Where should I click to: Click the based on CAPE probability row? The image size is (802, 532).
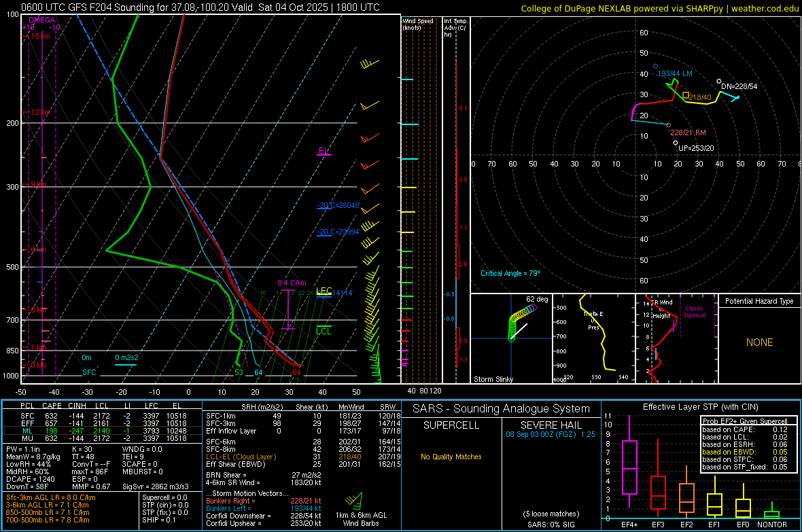(x=745, y=429)
